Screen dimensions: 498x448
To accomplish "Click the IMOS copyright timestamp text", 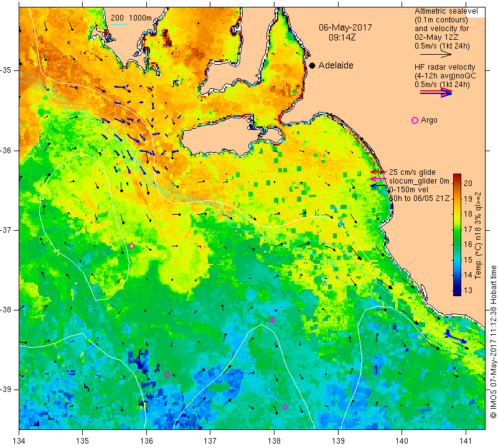I will tap(493, 342).
